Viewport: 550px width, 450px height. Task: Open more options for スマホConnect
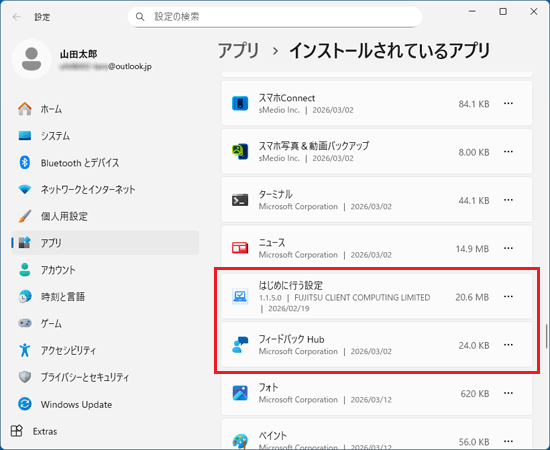tap(508, 103)
